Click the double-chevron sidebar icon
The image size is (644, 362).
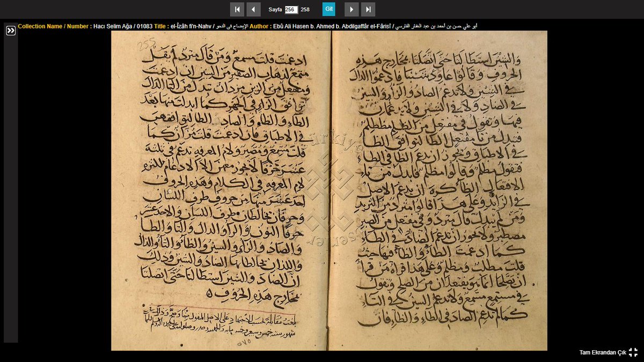(x=10, y=31)
